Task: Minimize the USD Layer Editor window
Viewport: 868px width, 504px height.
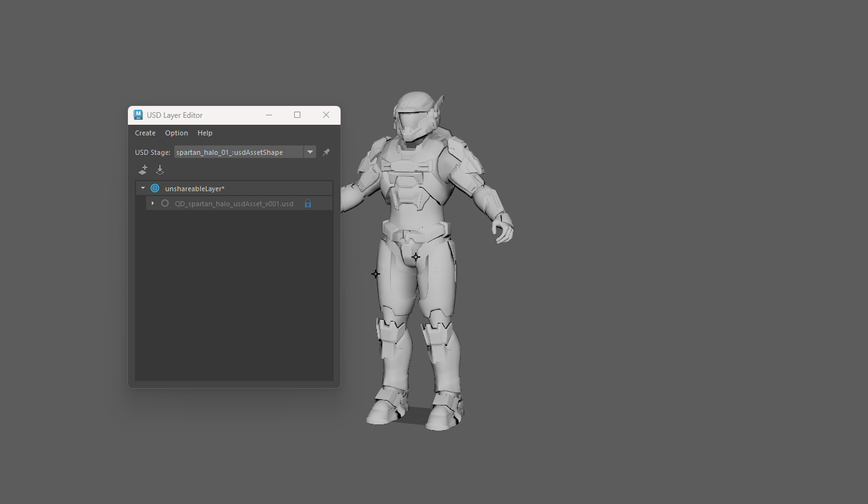Action: (x=269, y=115)
